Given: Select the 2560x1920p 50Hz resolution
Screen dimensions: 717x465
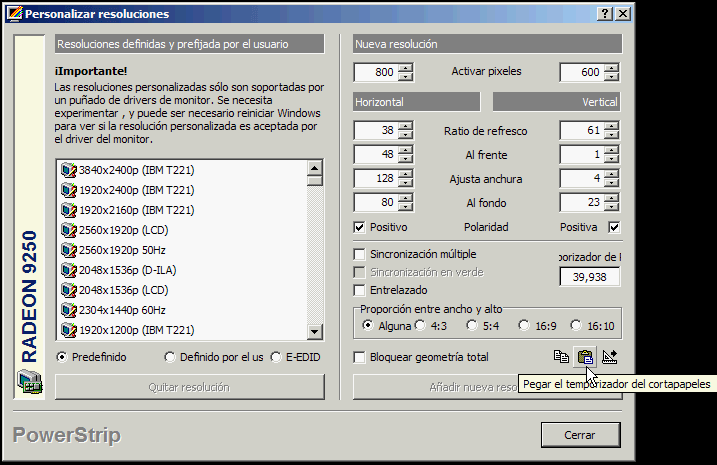Looking at the screenshot, I should click(113, 250).
